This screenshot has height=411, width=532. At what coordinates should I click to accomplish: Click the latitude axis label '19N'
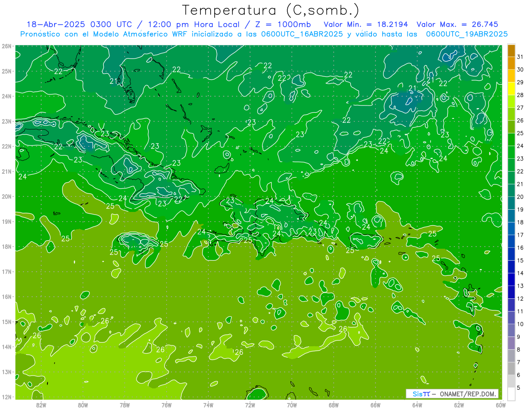point(6,222)
